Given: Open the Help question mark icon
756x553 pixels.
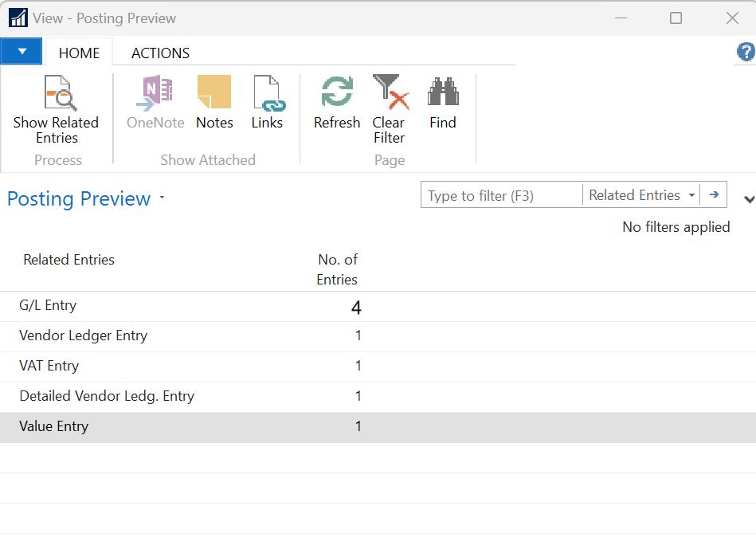Looking at the screenshot, I should pyautogui.click(x=746, y=53).
